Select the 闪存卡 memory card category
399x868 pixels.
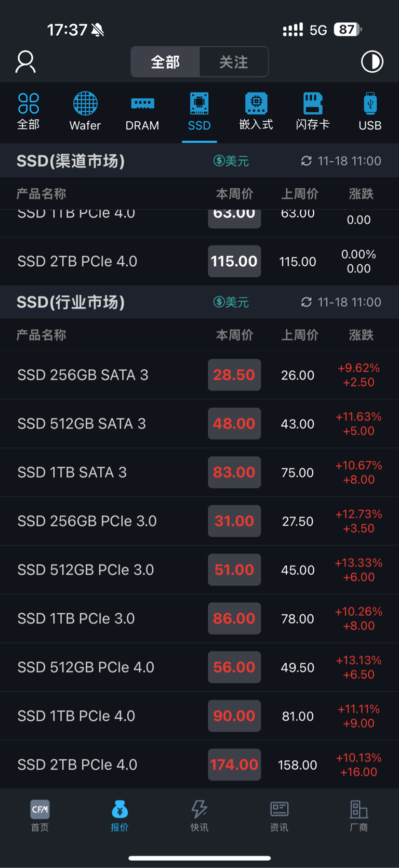tap(313, 111)
